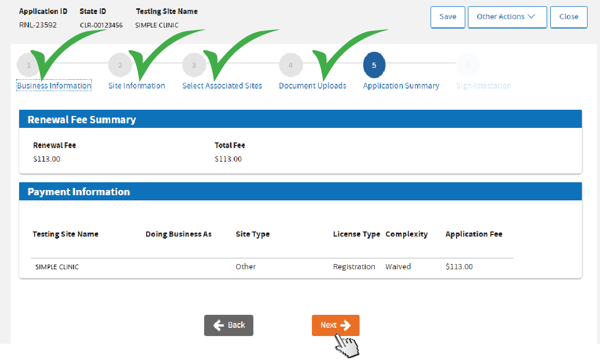
Task: Open the Document Uploads step label
Action: tap(312, 86)
